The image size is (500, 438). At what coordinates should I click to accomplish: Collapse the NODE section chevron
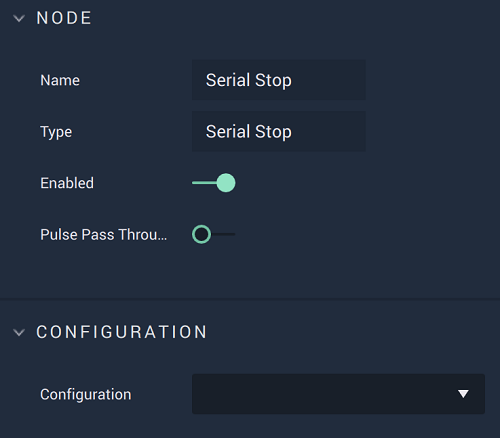tap(19, 18)
